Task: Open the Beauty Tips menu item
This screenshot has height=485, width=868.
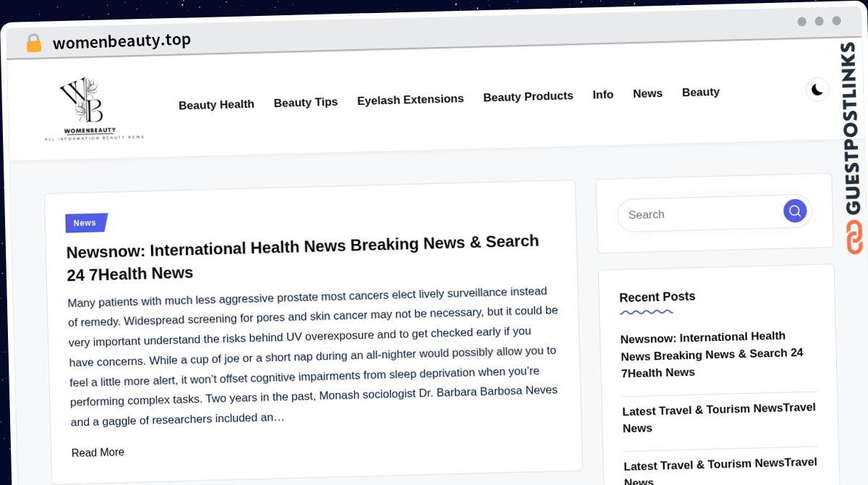Action: (305, 102)
